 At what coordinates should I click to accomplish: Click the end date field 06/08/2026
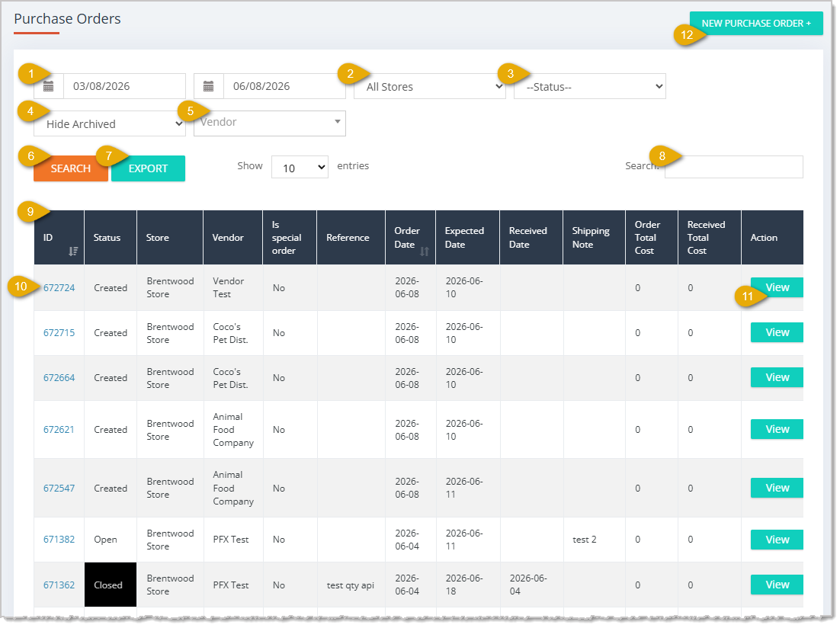coord(284,86)
